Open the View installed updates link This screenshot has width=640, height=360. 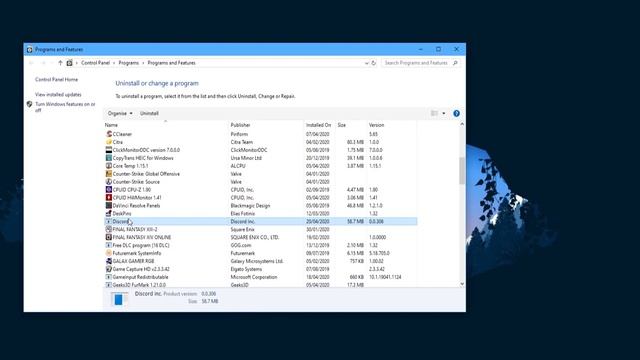point(58,94)
